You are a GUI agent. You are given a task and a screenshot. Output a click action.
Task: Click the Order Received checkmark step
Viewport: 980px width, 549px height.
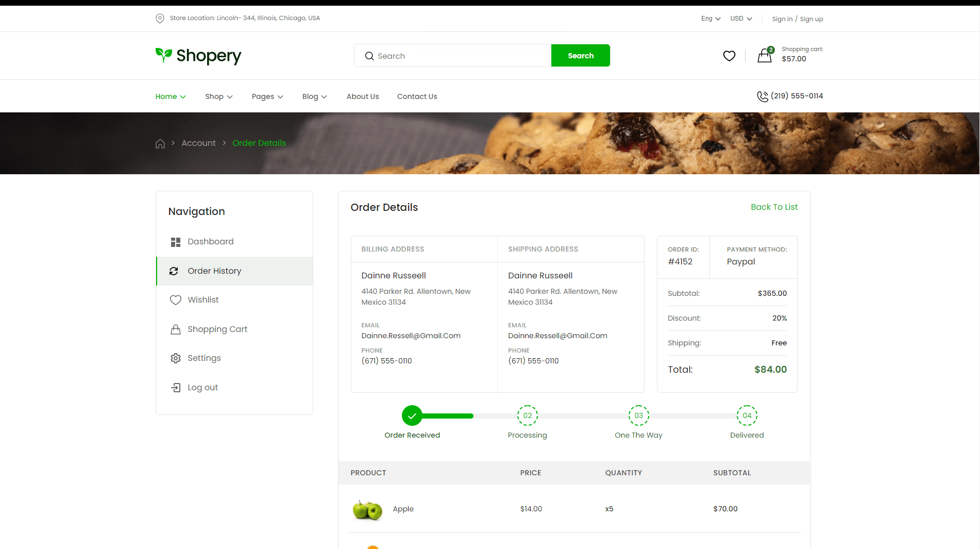(412, 415)
